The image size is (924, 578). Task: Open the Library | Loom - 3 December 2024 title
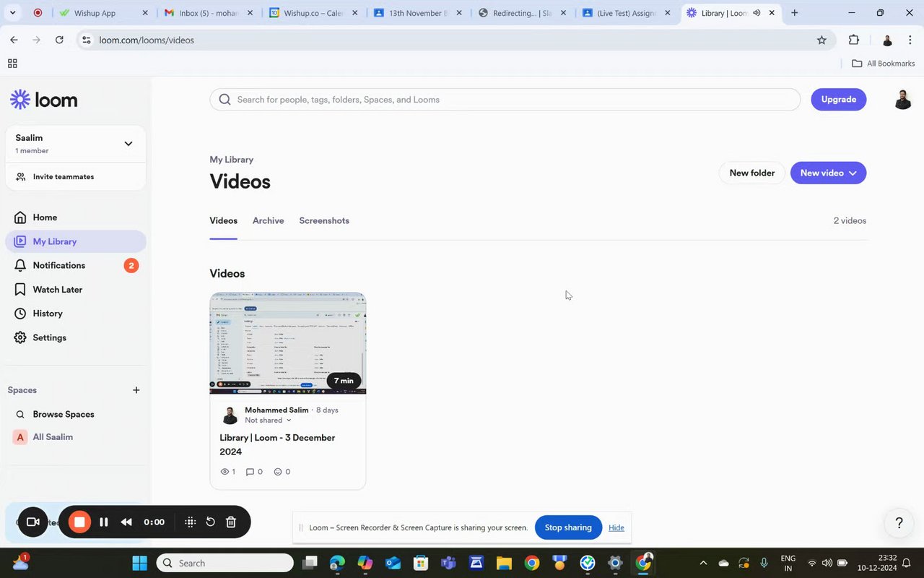click(x=277, y=444)
